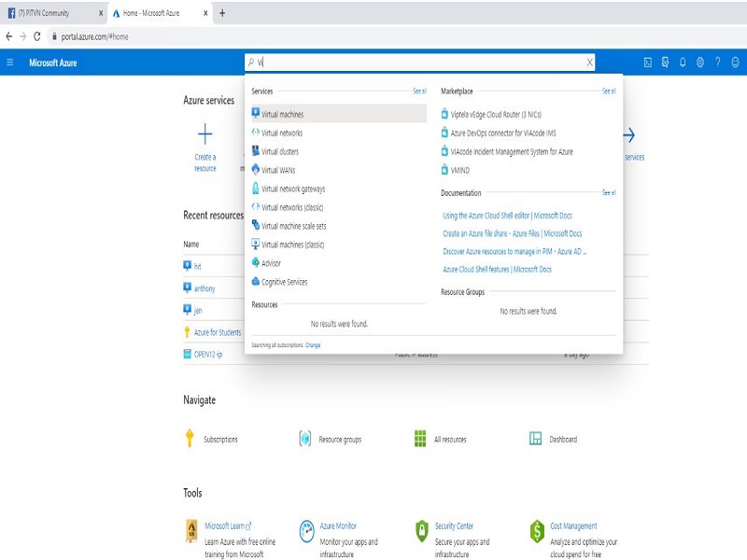Open a new browser tab

[x=222, y=13]
